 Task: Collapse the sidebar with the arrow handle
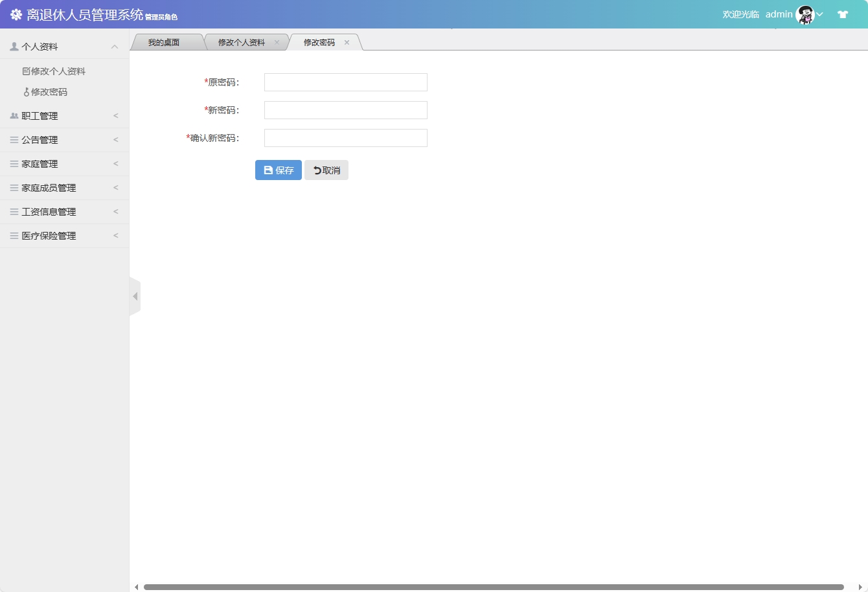[135, 297]
